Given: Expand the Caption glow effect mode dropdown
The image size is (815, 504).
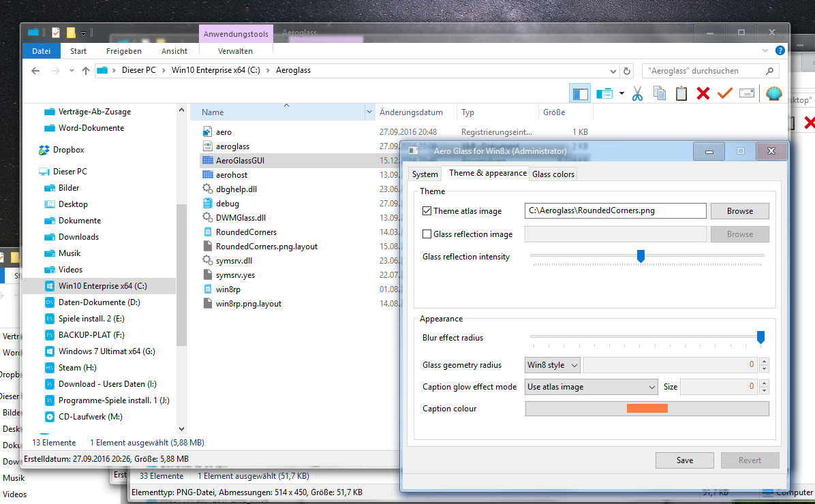Looking at the screenshot, I should [591, 387].
